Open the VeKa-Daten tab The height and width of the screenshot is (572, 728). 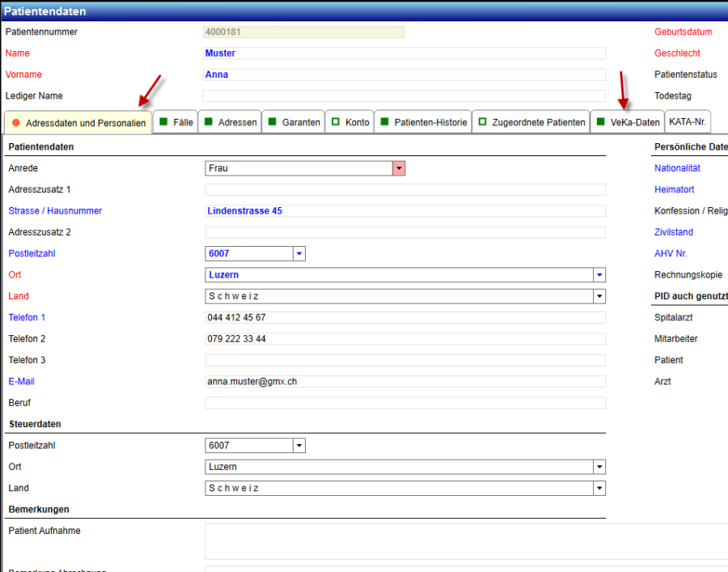(628, 122)
